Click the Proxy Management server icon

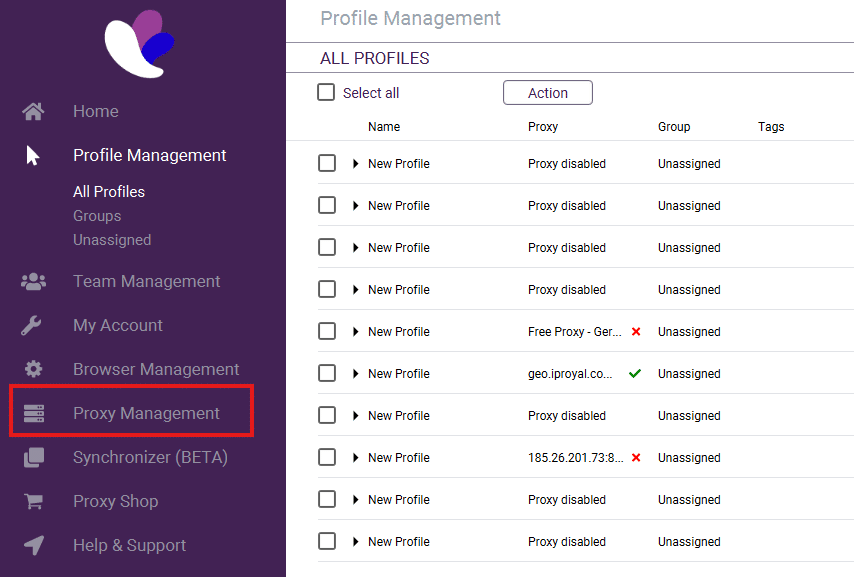[33, 413]
